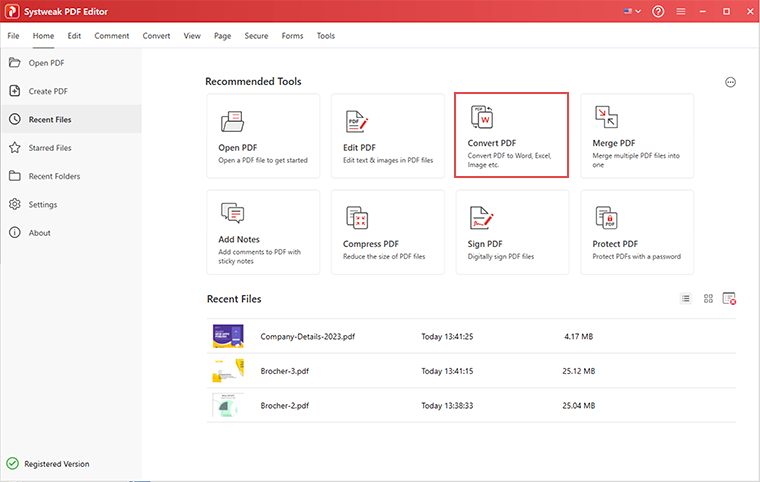
Task: Click file size 4.17 MB
Action: click(578, 337)
